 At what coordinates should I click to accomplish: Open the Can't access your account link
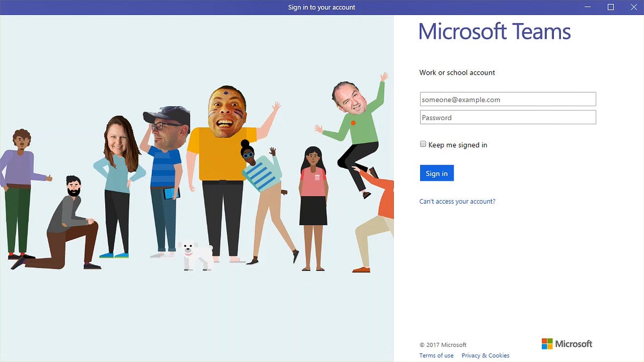pos(457,201)
